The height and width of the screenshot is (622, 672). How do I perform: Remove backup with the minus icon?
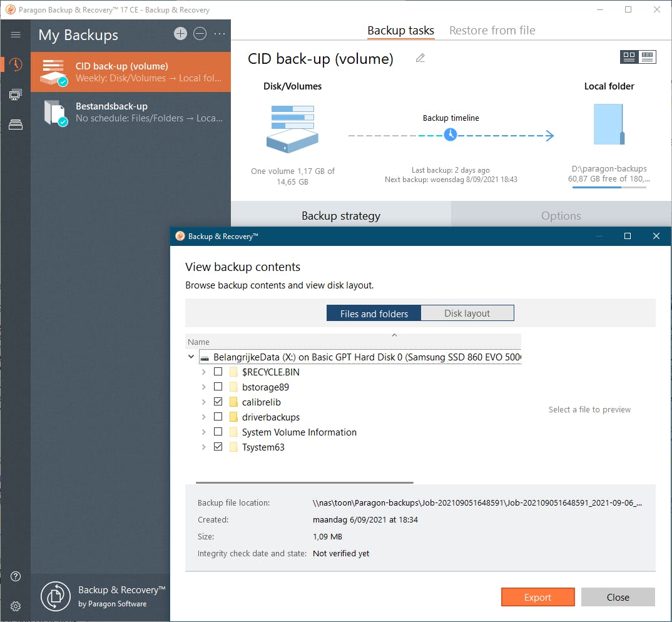coord(200,33)
